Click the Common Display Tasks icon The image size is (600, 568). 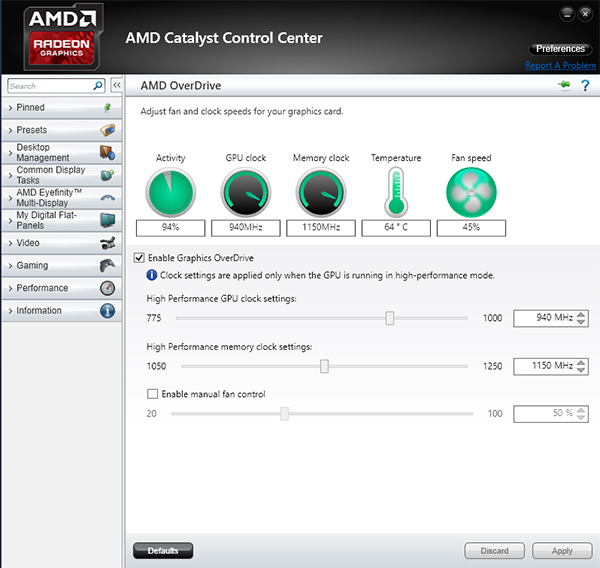(108, 175)
